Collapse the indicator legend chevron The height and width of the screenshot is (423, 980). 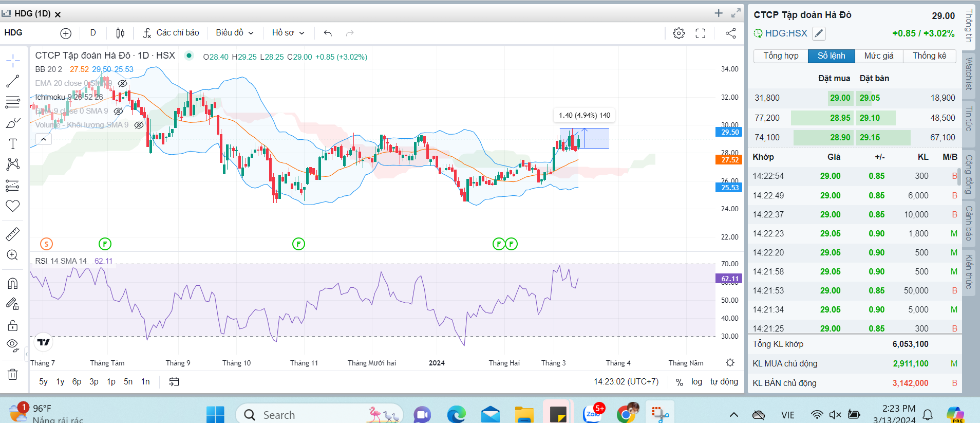point(44,139)
